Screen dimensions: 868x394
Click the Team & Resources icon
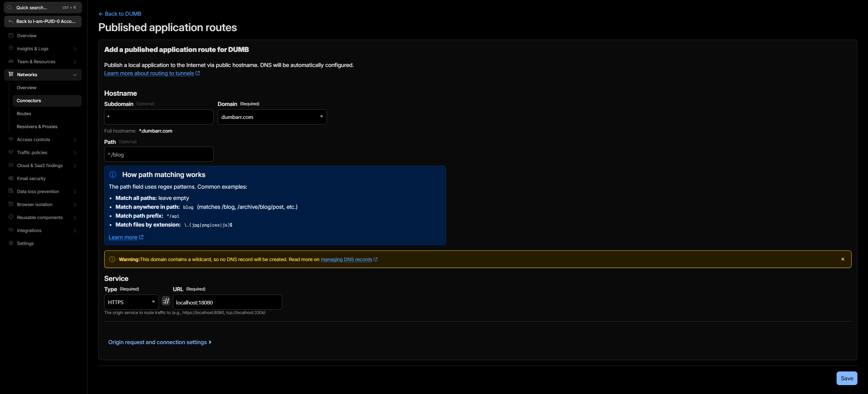11,62
